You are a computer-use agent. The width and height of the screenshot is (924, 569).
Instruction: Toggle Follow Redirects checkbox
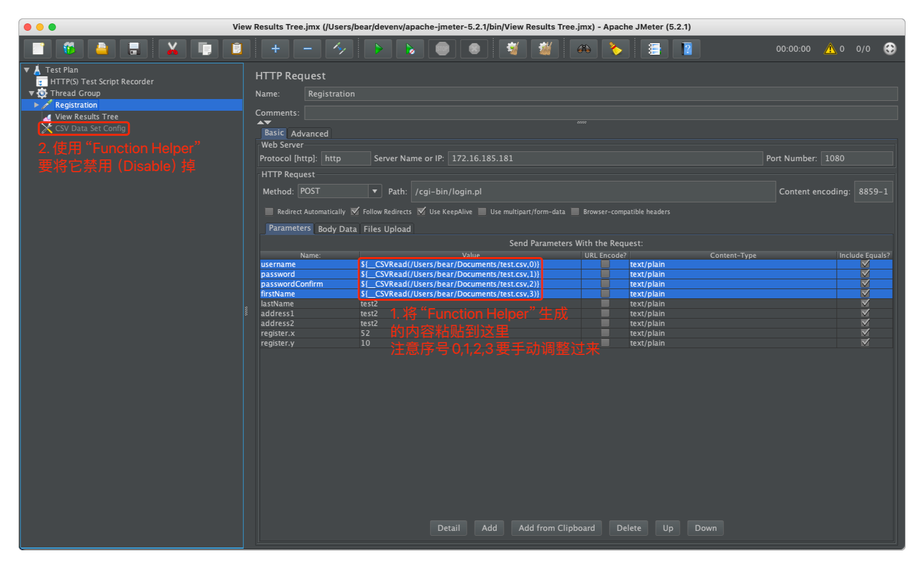355,212
